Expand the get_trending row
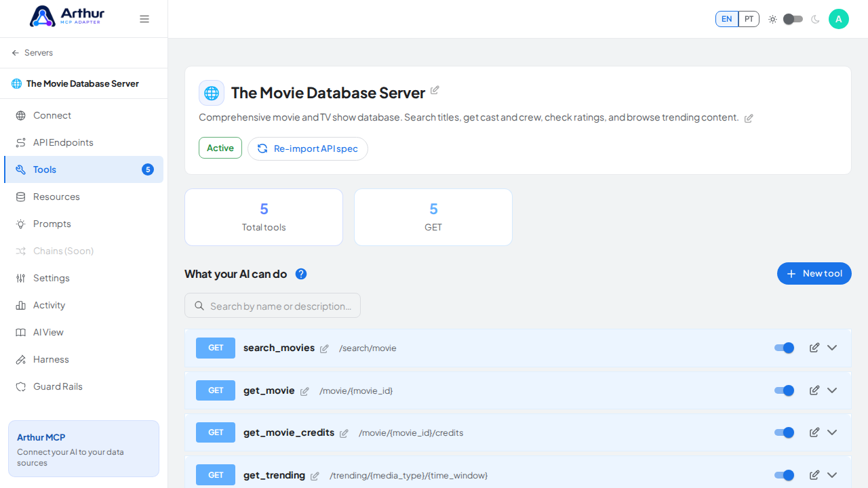868x488 pixels. coord(832,475)
